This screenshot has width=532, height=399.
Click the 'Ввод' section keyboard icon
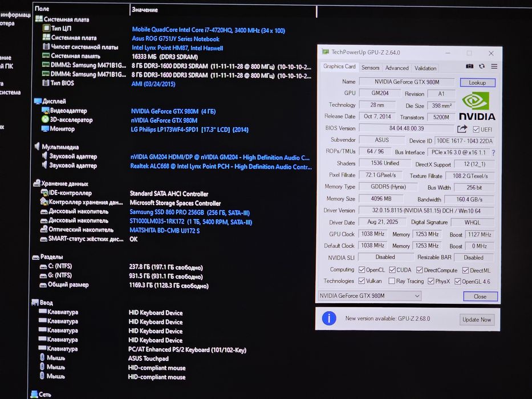[x=35, y=302]
